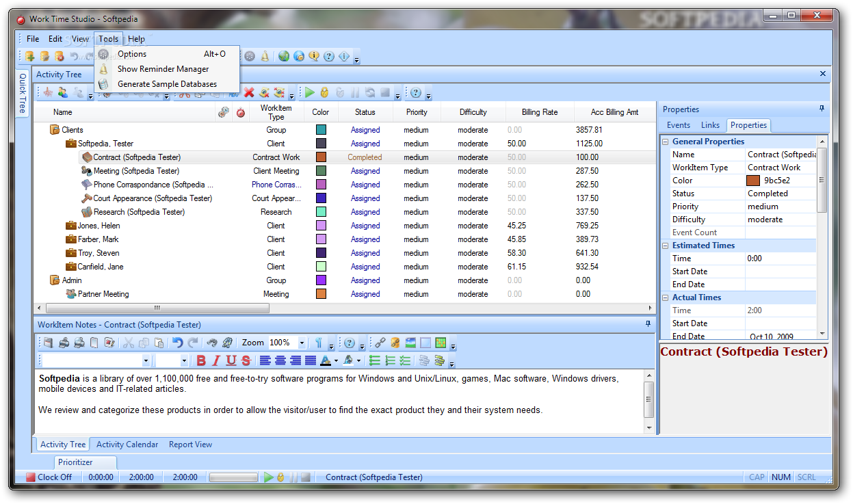The height and width of the screenshot is (504, 853).
Task: Collapse the Actual Times section
Action: 666,297
